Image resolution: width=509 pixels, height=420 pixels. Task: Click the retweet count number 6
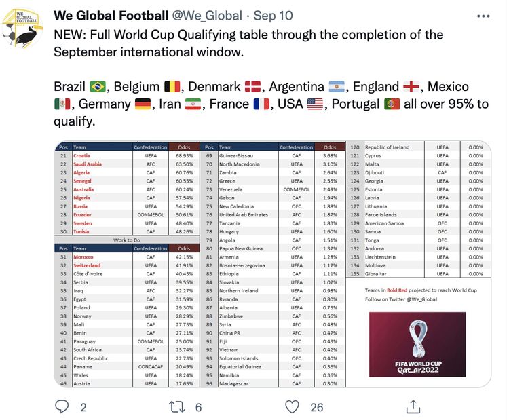tap(198, 406)
